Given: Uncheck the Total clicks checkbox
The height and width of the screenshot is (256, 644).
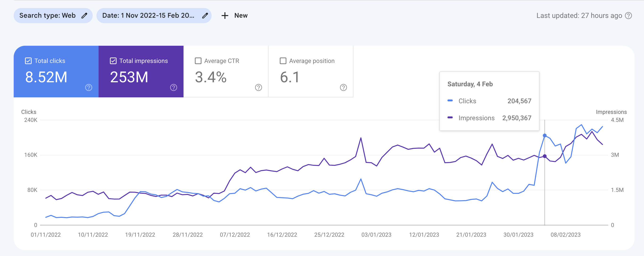Looking at the screenshot, I should [x=28, y=61].
